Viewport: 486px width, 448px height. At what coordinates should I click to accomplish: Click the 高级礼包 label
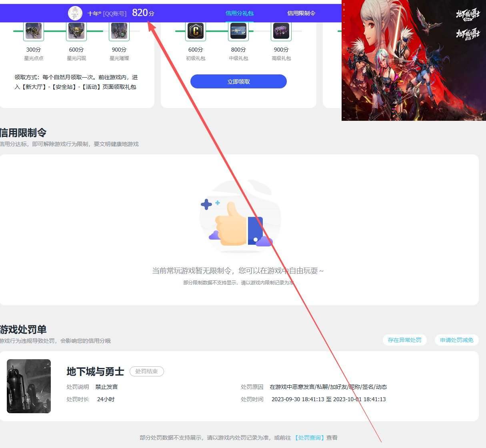281,58
